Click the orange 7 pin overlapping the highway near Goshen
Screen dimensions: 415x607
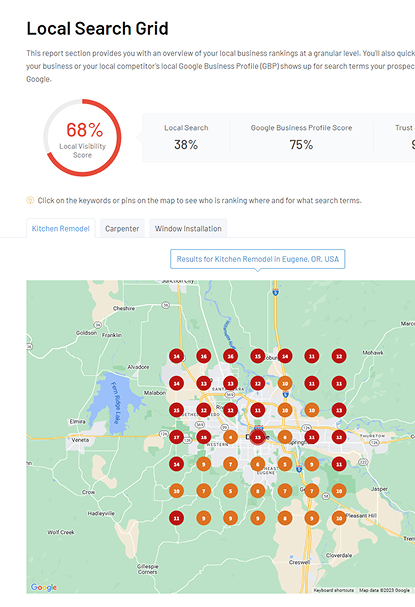point(312,491)
